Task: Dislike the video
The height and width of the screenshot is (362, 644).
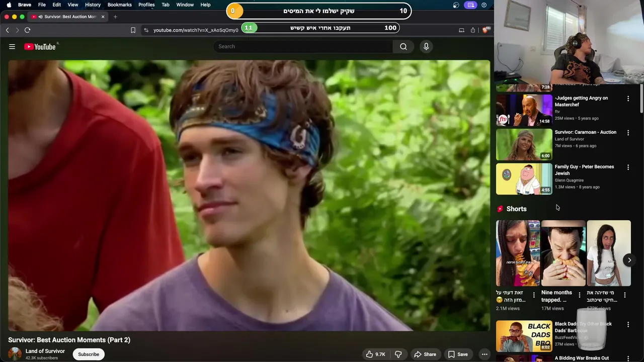Action: (398, 354)
